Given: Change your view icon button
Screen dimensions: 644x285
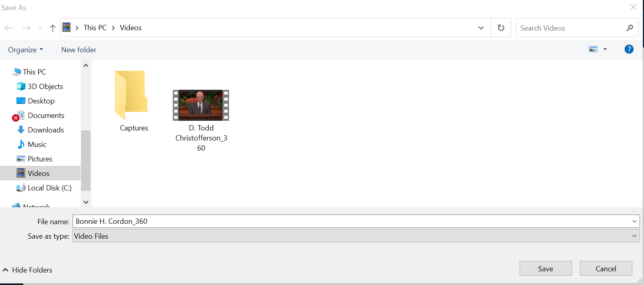Looking at the screenshot, I should tap(593, 49).
